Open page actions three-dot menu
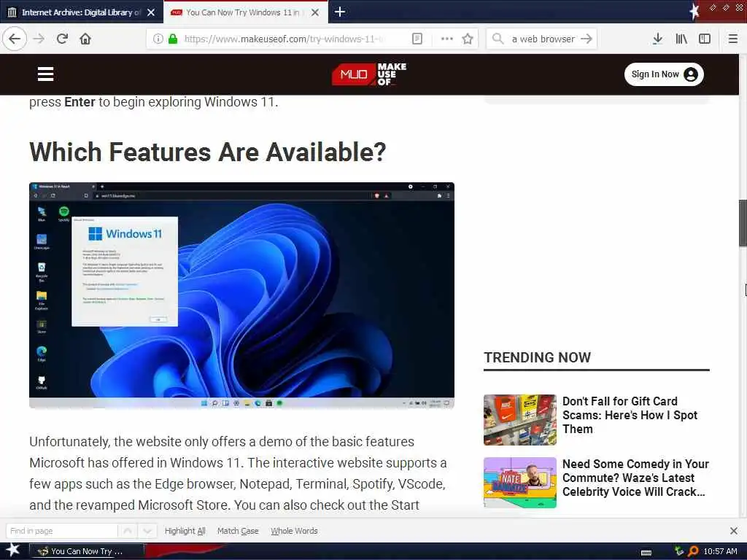747x560 pixels. coord(447,39)
